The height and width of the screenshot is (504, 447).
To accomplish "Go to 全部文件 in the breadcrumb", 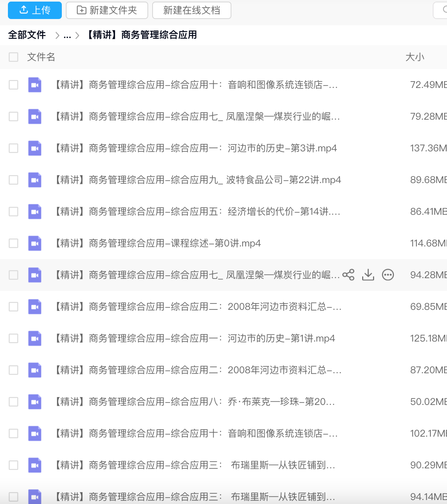I will [x=27, y=35].
